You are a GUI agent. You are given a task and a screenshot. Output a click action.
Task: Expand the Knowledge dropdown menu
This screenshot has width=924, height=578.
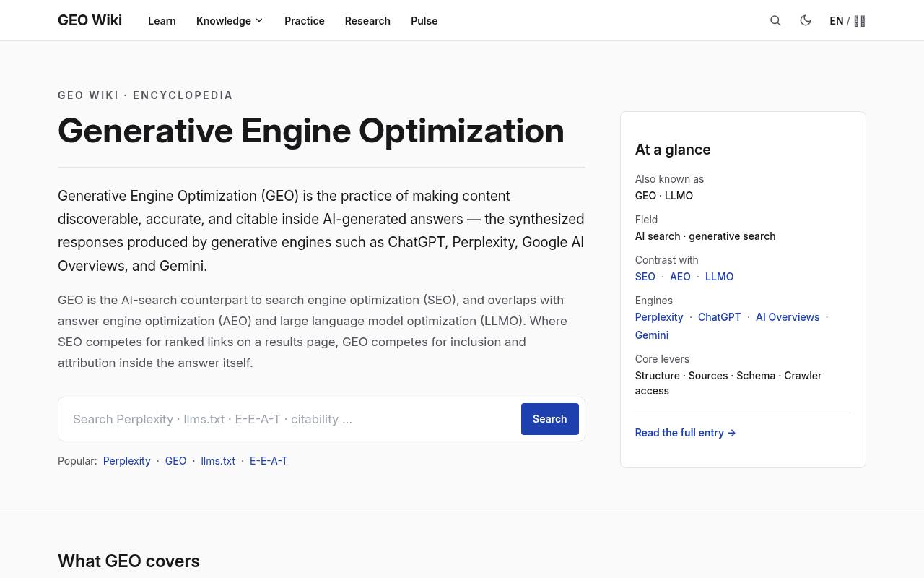tap(230, 21)
